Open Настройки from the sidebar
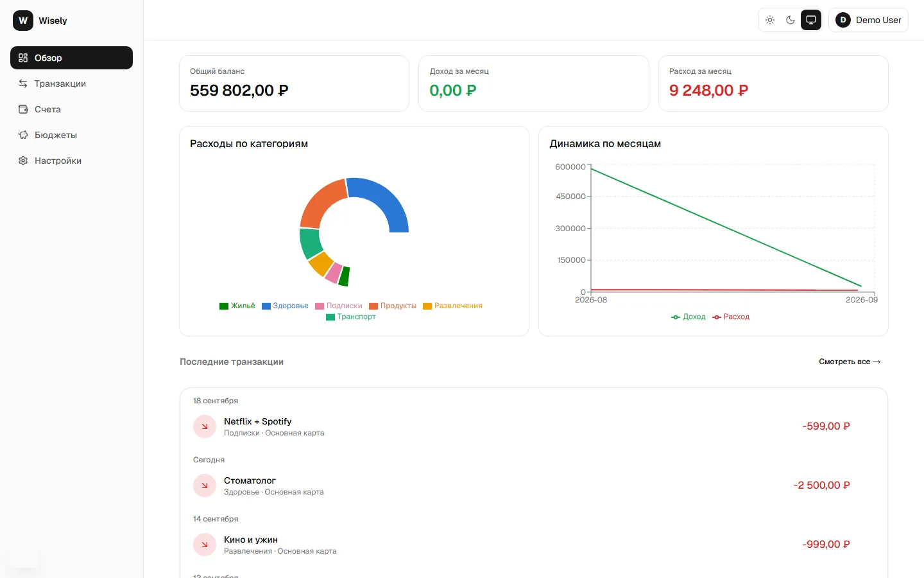924x578 pixels. 71,161
